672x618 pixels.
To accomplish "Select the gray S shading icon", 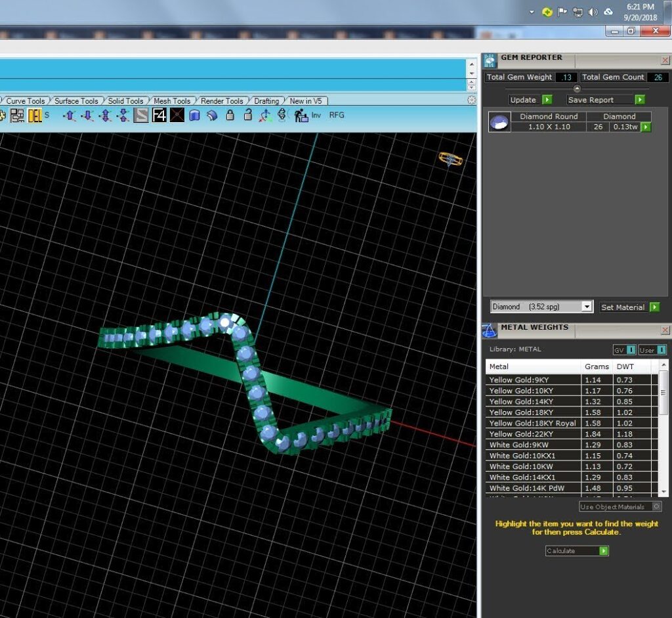I will coord(141,115).
